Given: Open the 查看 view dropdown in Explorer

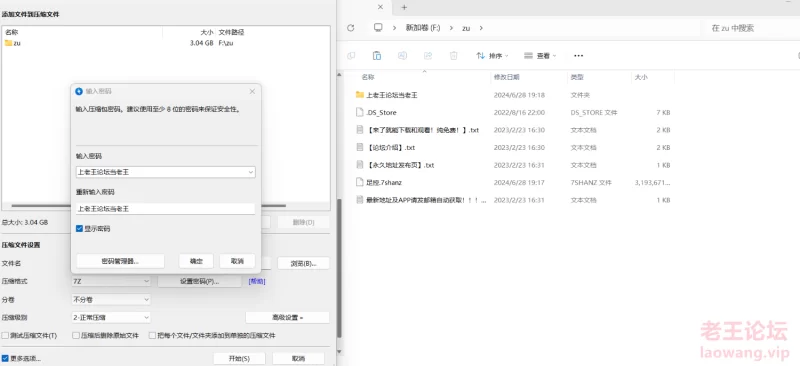Looking at the screenshot, I should (540, 56).
